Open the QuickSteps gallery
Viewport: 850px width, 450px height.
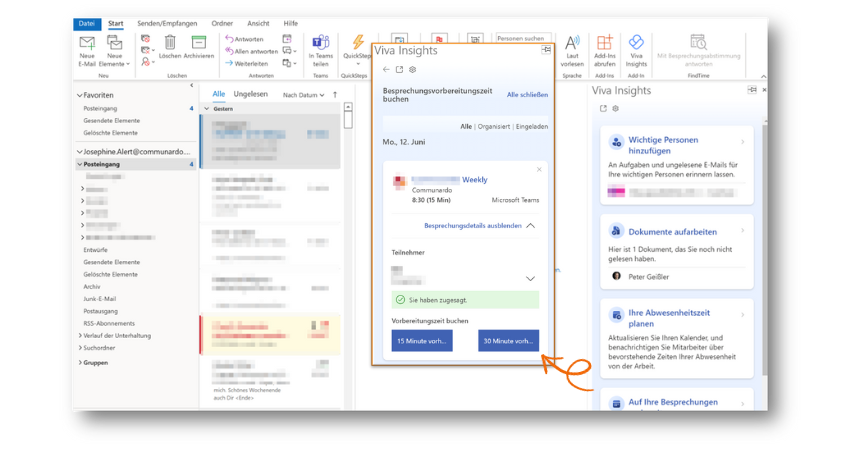coord(357,50)
